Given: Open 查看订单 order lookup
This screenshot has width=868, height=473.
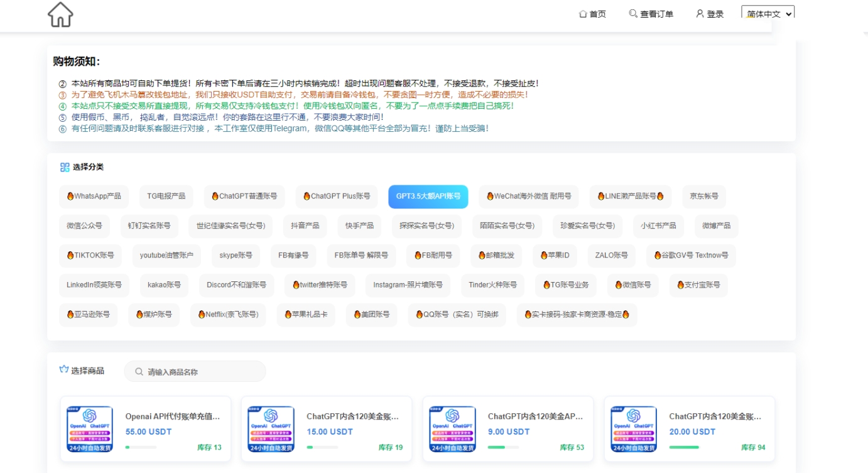Looking at the screenshot, I should (651, 14).
